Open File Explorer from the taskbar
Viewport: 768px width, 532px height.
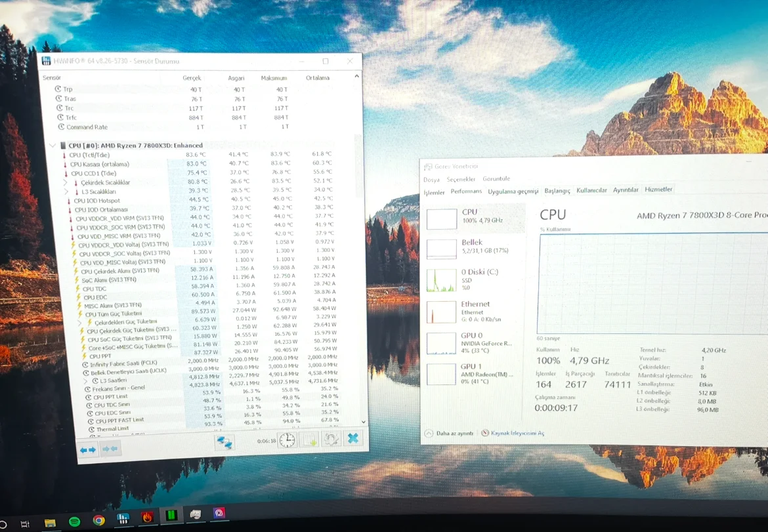pos(50,522)
